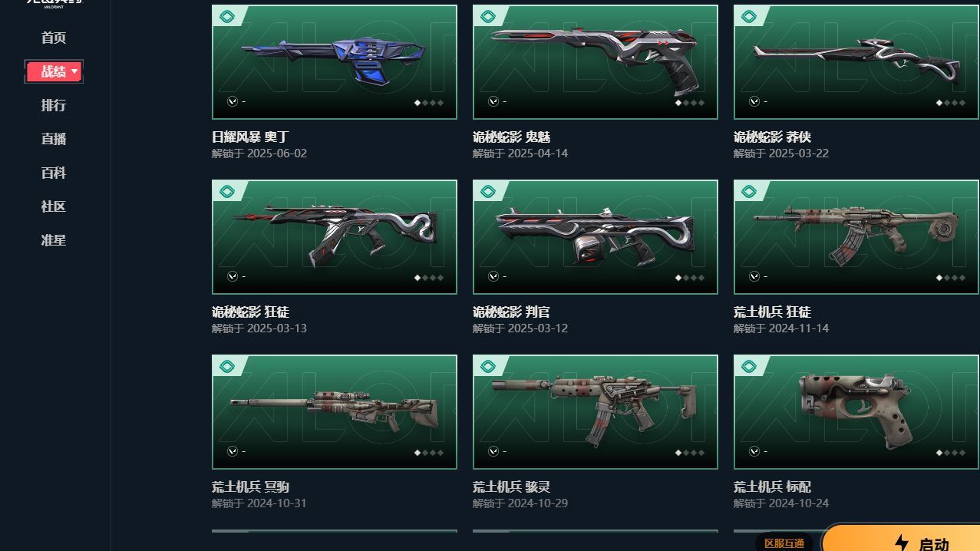The image size is (980, 551).
Task: Navigate to 百科 in the sidebar
Action: [54, 173]
